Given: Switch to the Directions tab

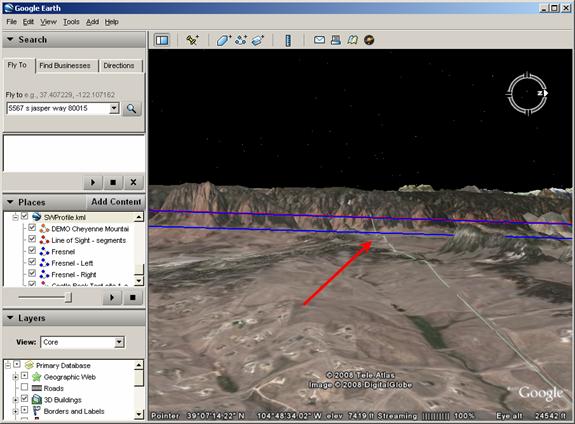Looking at the screenshot, I should (119, 66).
